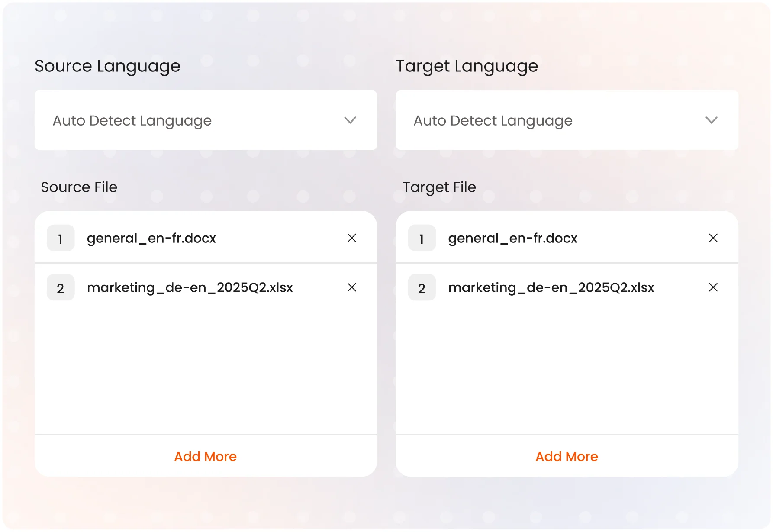The width and height of the screenshot is (773, 532).
Task: Click number 1 badge in Source File list
Action: click(x=61, y=238)
